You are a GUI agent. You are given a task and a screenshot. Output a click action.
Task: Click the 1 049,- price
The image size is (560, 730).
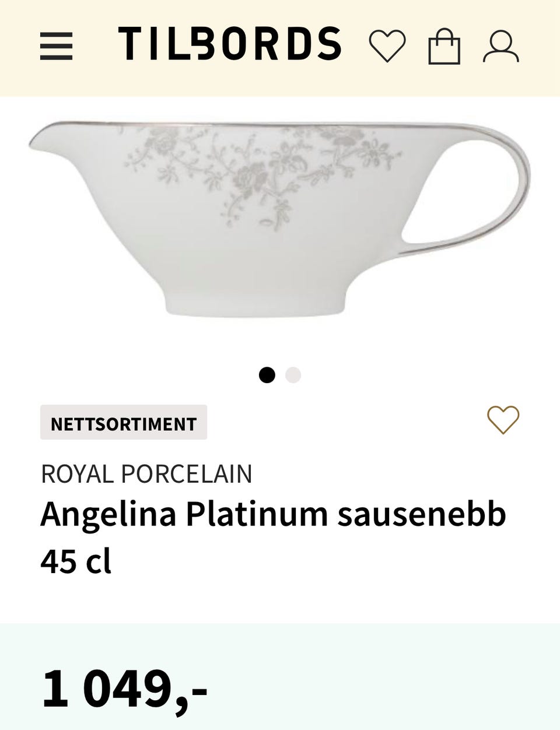point(125,689)
